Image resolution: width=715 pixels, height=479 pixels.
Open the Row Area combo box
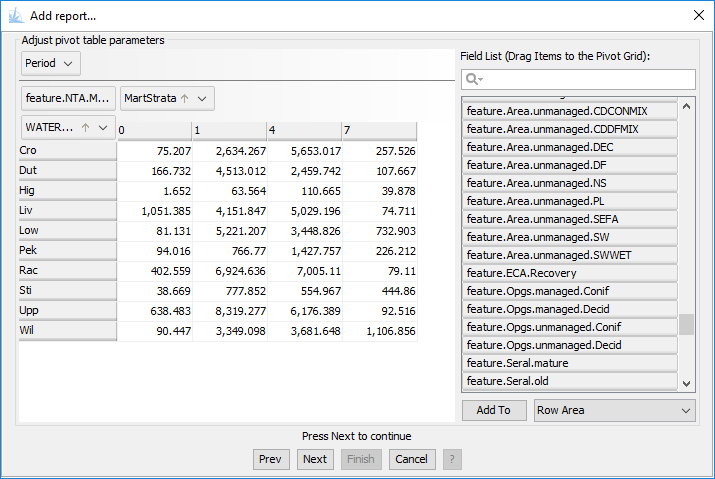(614, 410)
